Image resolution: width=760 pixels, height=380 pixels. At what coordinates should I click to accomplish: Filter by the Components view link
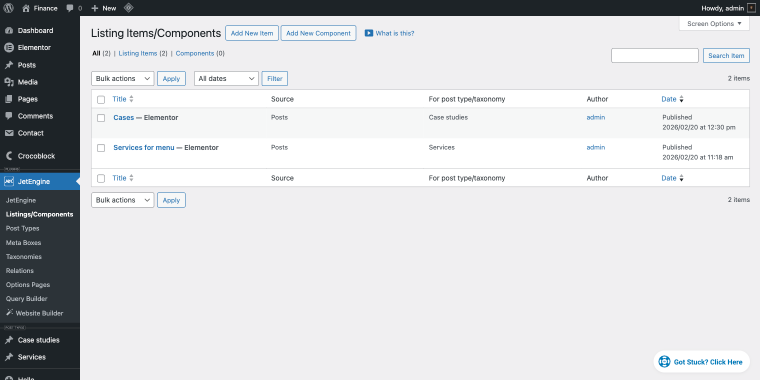point(195,53)
